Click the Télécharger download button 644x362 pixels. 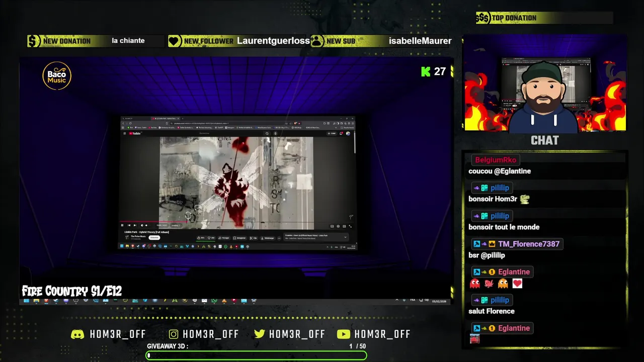point(268,238)
